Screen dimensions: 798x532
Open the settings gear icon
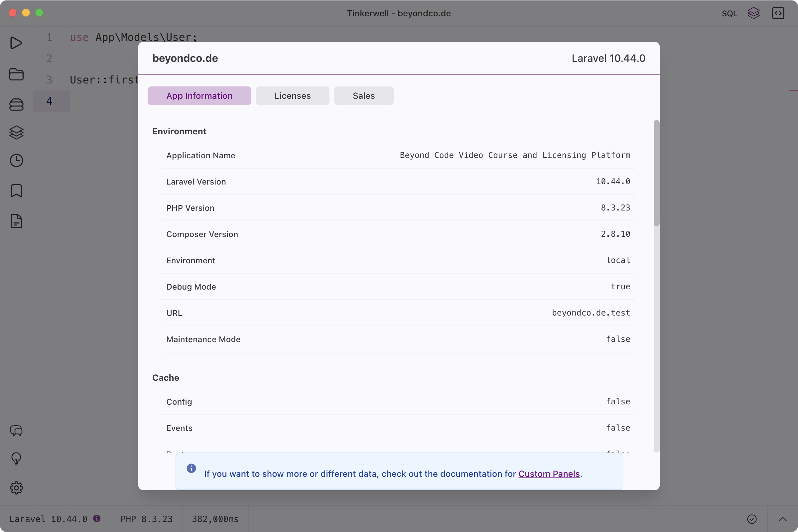[x=16, y=488]
